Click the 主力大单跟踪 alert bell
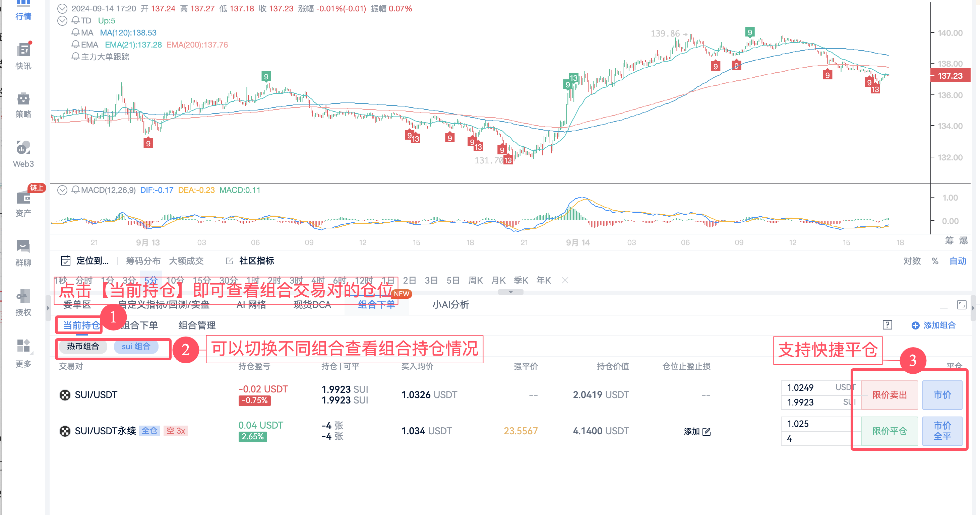The image size is (980, 515). (x=76, y=57)
